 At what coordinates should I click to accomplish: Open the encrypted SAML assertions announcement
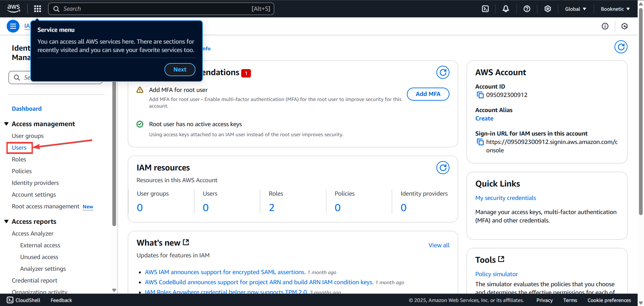tap(225, 272)
